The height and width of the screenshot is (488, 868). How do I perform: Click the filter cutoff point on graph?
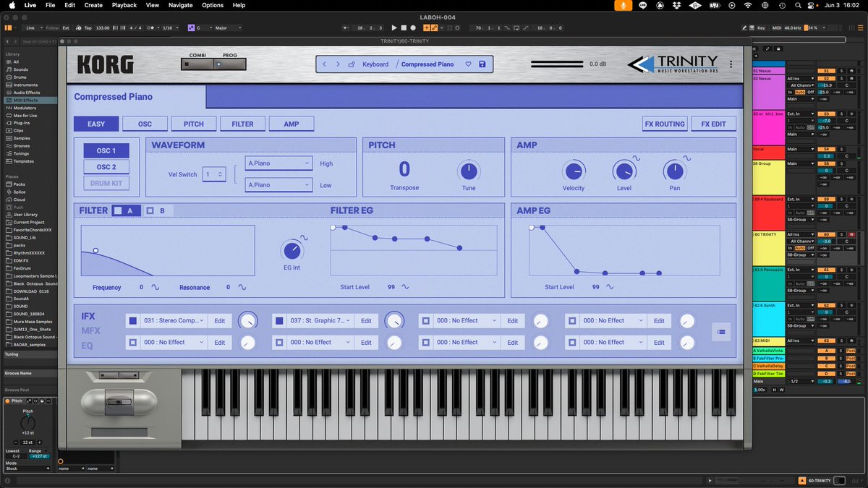(x=95, y=251)
